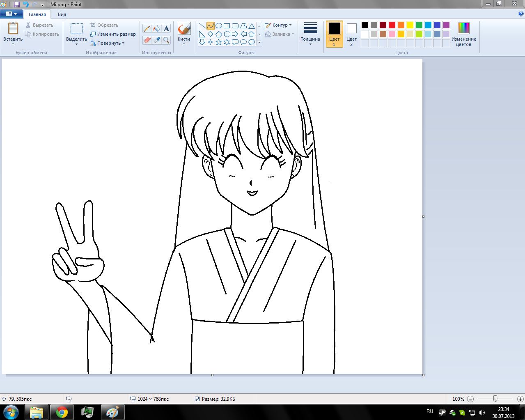Image resolution: width=525 pixels, height=420 pixels.
Task: Choose the Rounded rectangular callout shape
Action: click(235, 42)
